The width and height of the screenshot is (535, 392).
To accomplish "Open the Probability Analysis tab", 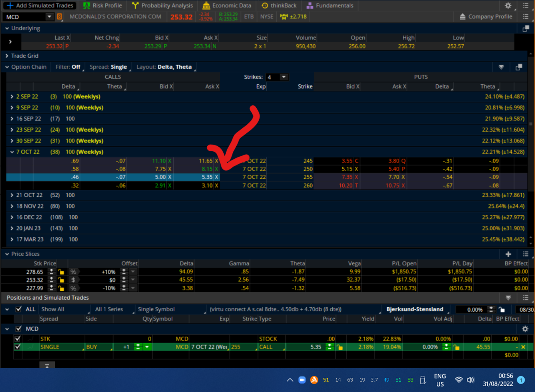I will click(162, 5).
